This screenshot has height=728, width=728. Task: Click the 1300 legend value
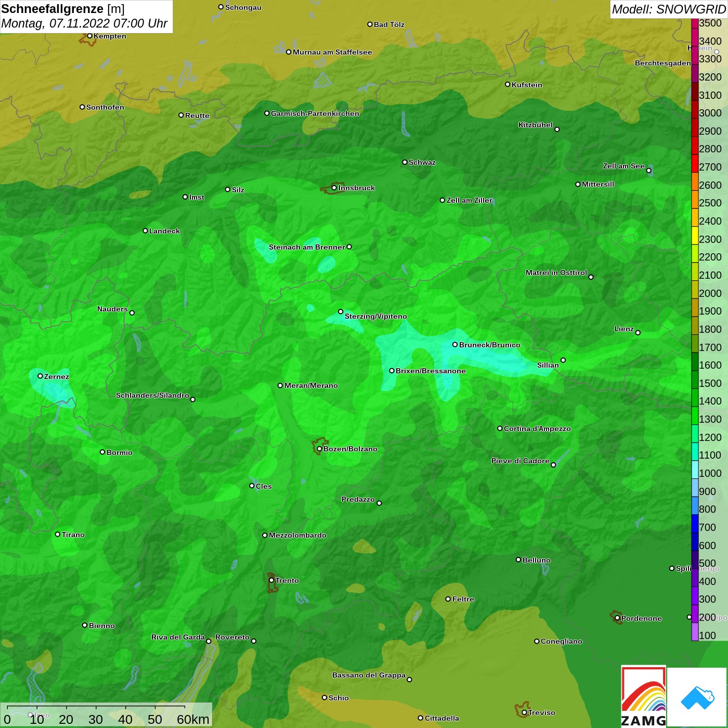[x=710, y=419]
